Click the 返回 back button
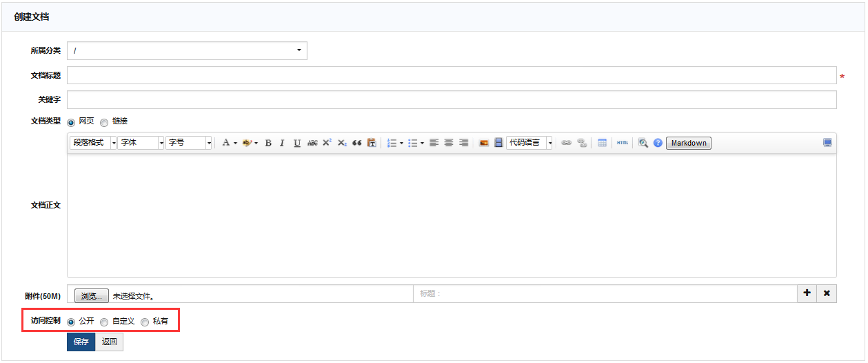868x363 pixels. pos(109,342)
